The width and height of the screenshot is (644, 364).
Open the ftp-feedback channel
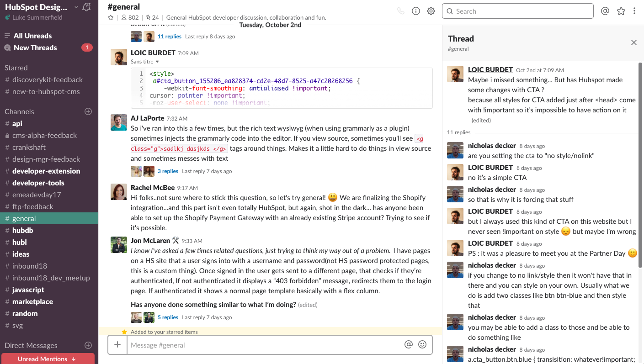[49, 206]
